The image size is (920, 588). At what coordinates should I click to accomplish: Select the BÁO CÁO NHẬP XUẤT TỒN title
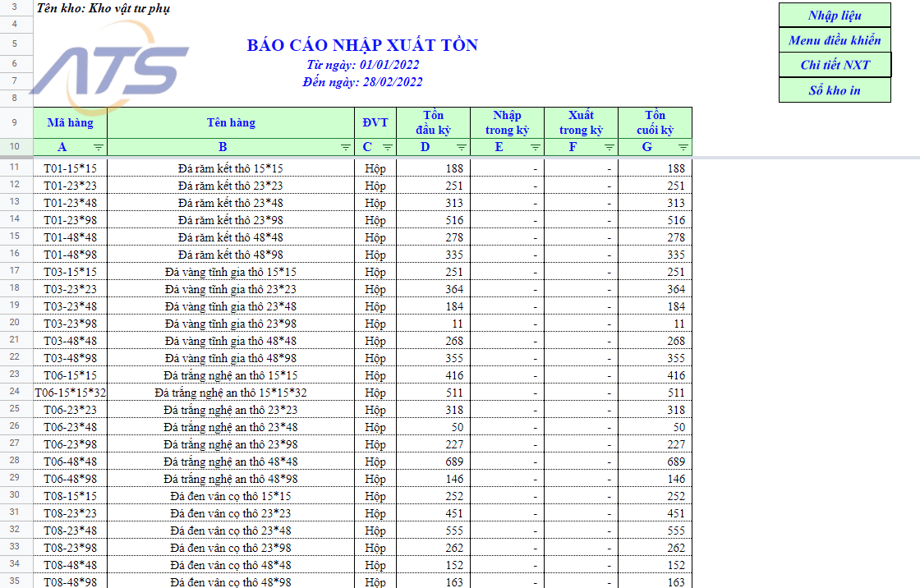pos(362,45)
